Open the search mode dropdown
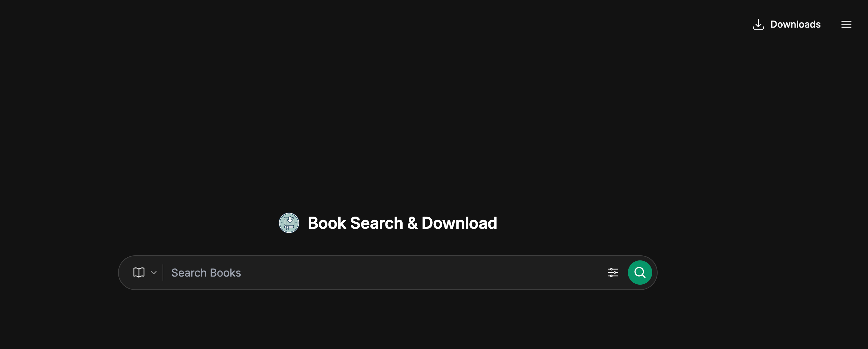Image resolution: width=868 pixels, height=349 pixels. [x=145, y=273]
